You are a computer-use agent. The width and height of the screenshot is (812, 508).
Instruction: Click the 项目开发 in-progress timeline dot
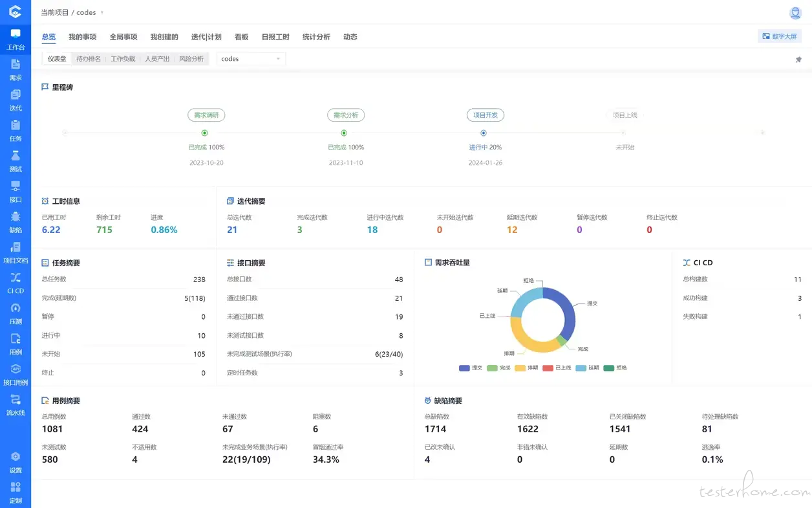pyautogui.click(x=484, y=133)
